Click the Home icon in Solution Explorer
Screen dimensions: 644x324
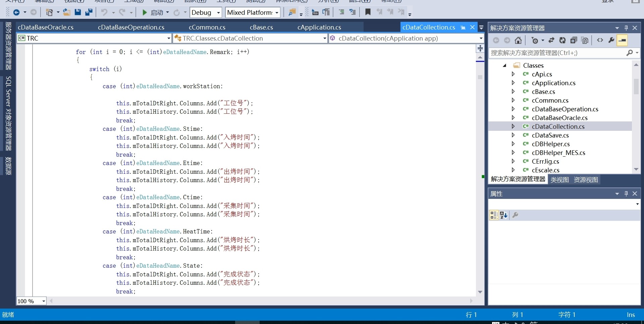coord(518,41)
